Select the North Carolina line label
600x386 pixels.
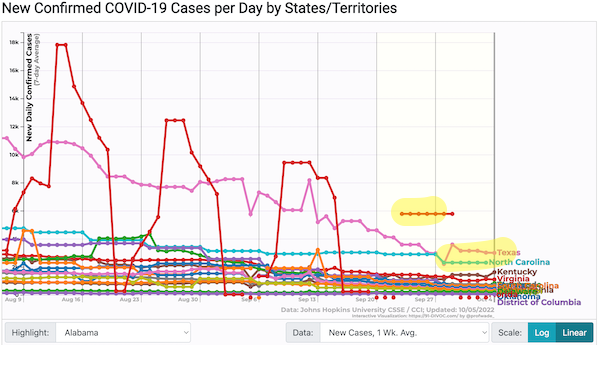pyautogui.click(x=519, y=262)
